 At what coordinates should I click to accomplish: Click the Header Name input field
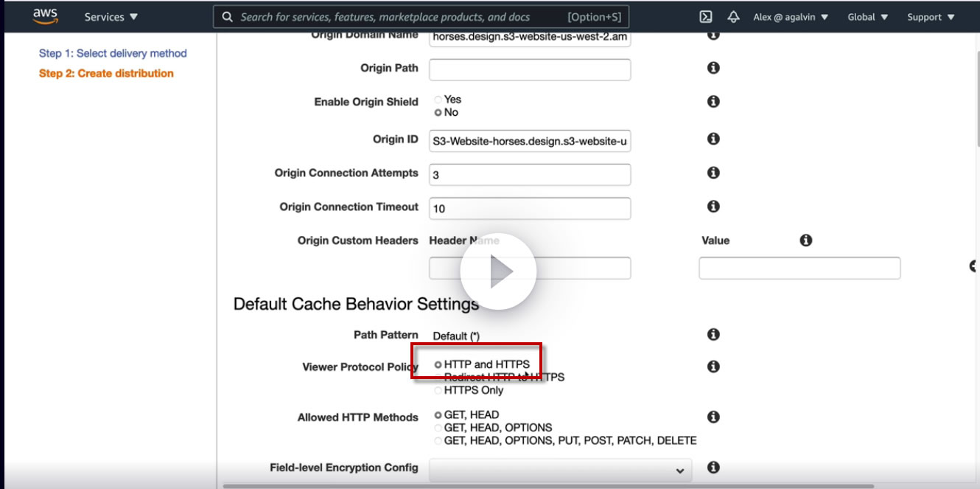(x=530, y=268)
